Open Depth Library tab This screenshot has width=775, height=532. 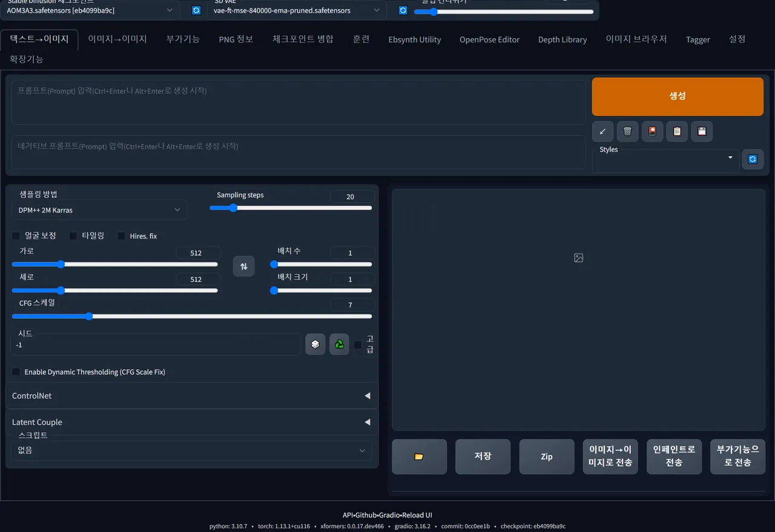562,39
